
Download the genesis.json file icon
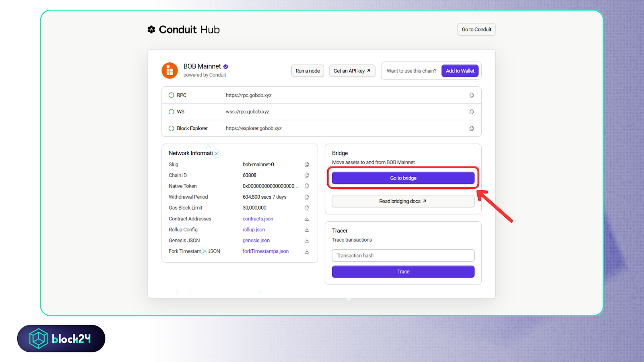[307, 241]
